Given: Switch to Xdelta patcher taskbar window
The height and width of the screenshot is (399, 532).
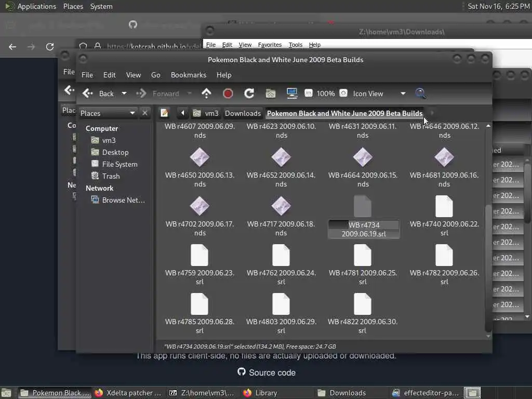Looking at the screenshot, I should [128, 393].
